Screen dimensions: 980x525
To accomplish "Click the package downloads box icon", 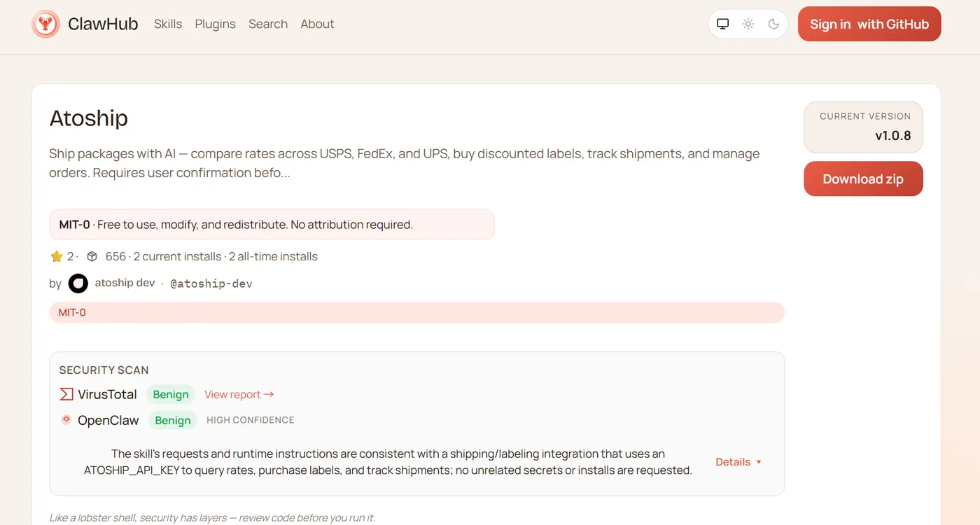I will pyautogui.click(x=92, y=257).
